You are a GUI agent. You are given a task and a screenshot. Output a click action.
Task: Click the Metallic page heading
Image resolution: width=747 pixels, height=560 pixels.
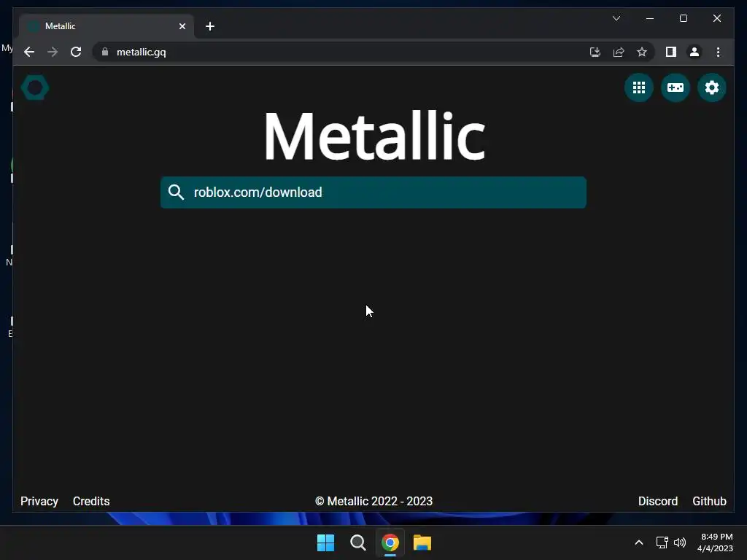click(374, 136)
